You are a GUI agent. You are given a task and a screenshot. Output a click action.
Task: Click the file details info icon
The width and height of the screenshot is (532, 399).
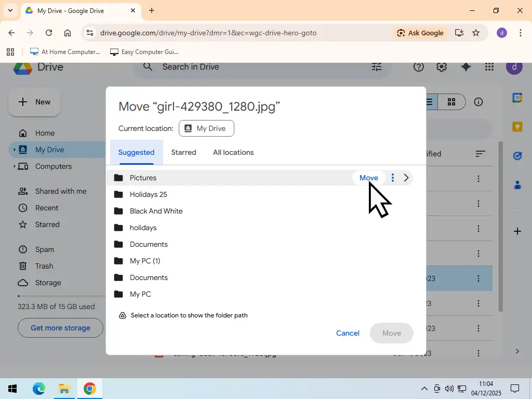[478, 102]
